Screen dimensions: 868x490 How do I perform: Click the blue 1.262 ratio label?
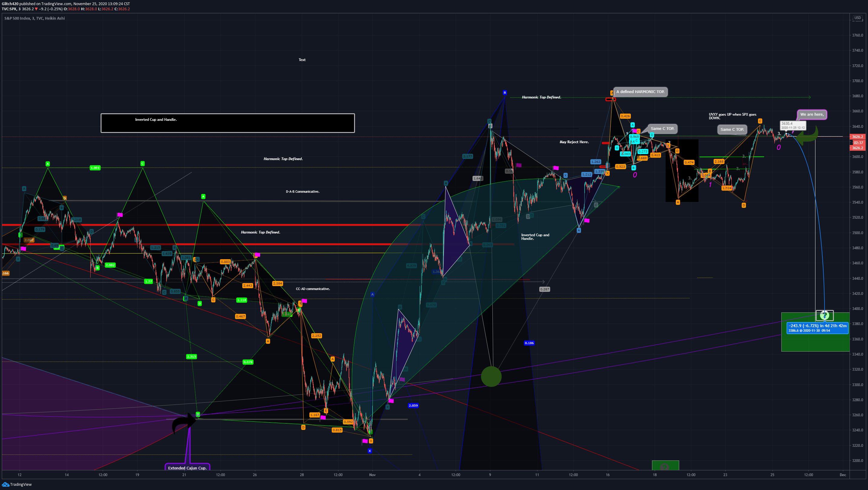point(595,162)
